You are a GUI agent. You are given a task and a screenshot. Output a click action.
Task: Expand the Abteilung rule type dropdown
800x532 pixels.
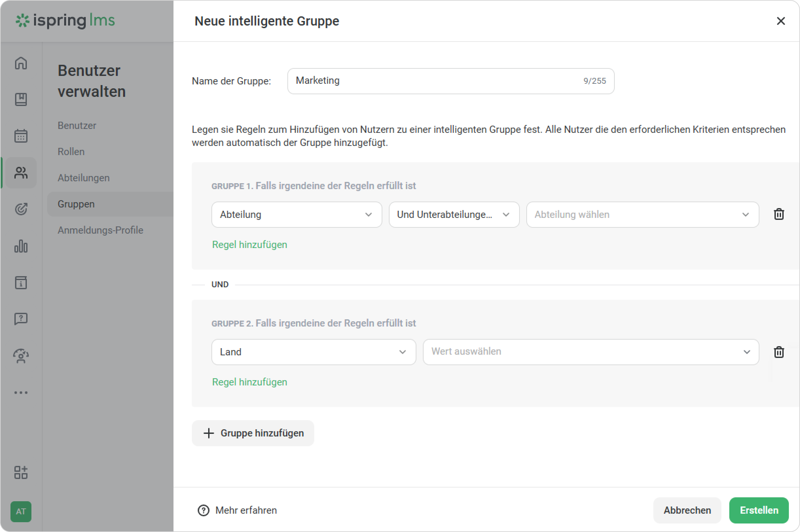(x=296, y=214)
